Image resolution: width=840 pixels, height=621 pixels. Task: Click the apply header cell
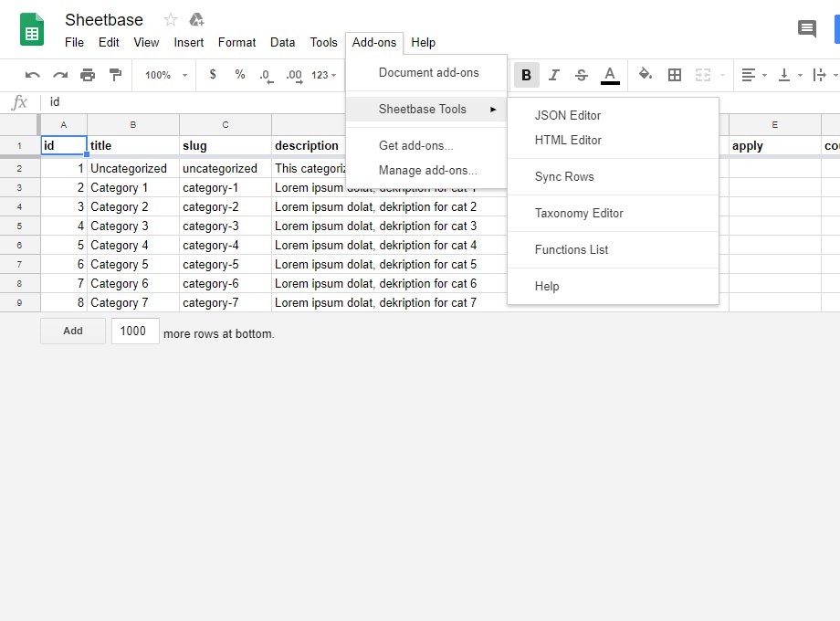point(774,146)
